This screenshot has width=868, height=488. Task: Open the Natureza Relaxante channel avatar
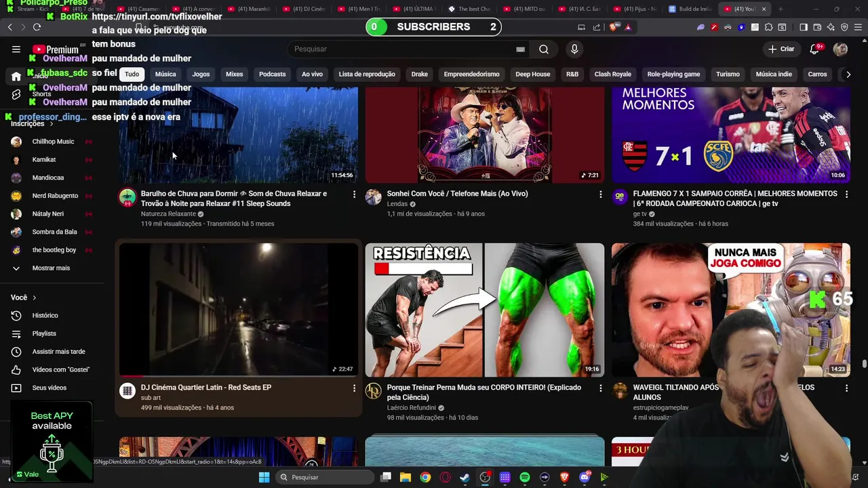click(x=127, y=197)
